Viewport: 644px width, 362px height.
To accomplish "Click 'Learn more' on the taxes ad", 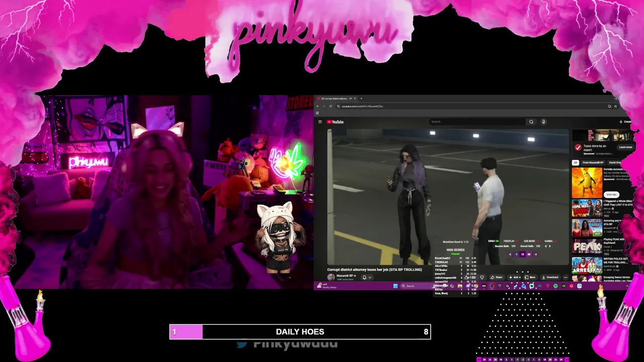I will [x=625, y=147].
